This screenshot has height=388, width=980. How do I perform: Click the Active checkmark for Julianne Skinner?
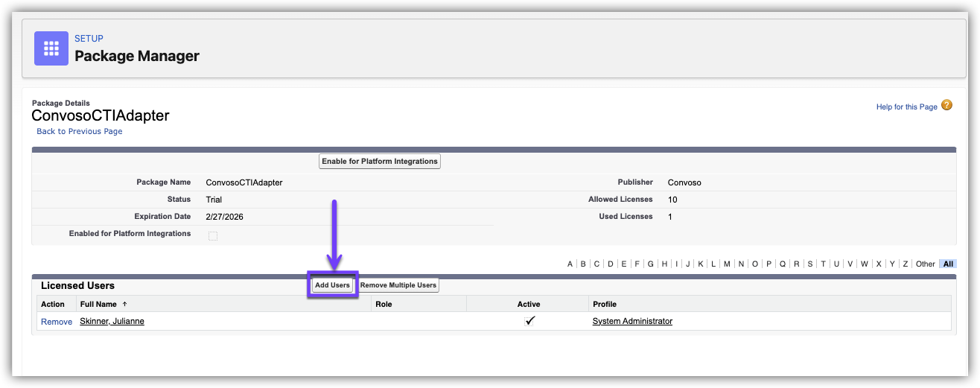[529, 321]
